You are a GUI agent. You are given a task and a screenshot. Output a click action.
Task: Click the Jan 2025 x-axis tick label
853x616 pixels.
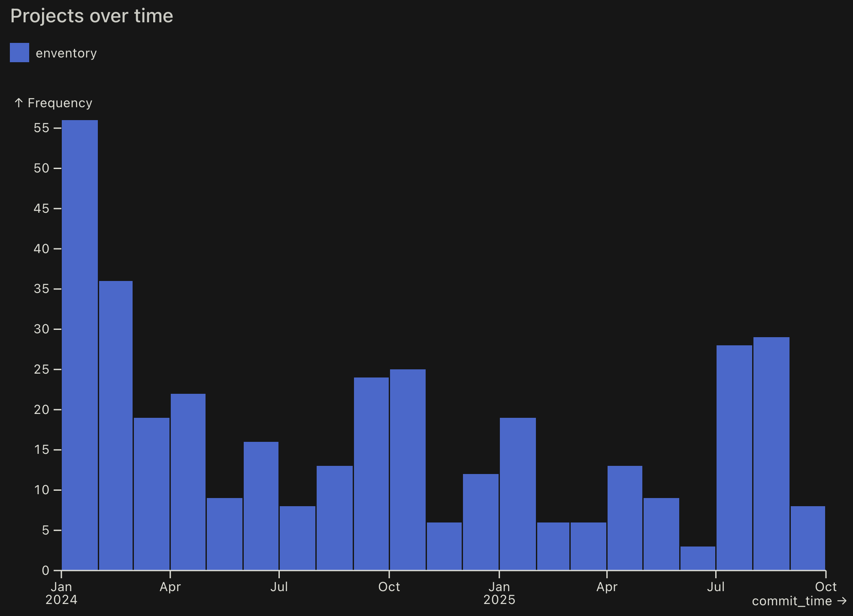[499, 593]
